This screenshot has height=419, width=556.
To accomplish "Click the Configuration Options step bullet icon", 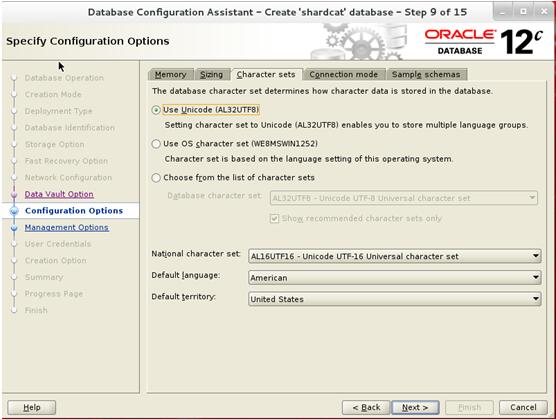I will [x=14, y=211].
